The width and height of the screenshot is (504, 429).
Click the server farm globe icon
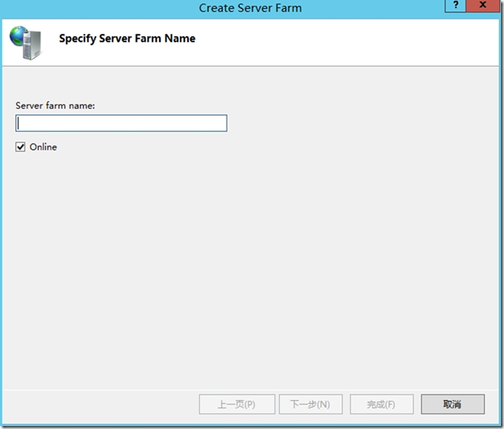click(x=26, y=43)
